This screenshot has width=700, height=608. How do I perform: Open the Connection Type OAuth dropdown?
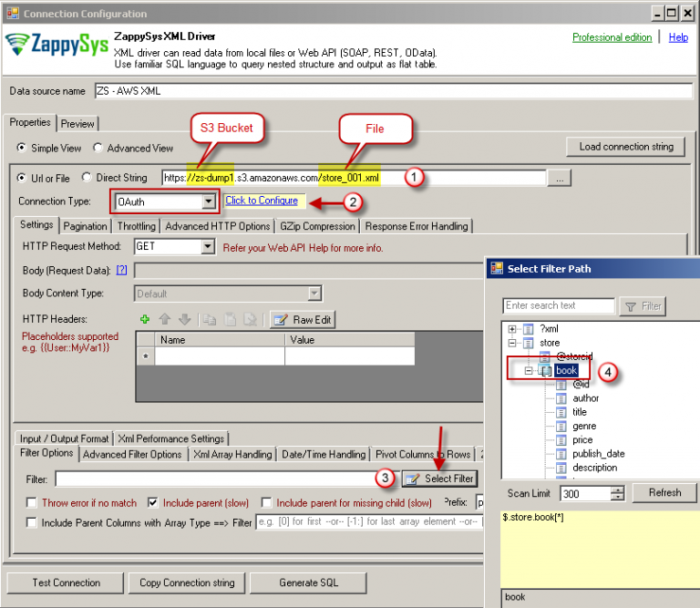pyautogui.click(x=209, y=201)
